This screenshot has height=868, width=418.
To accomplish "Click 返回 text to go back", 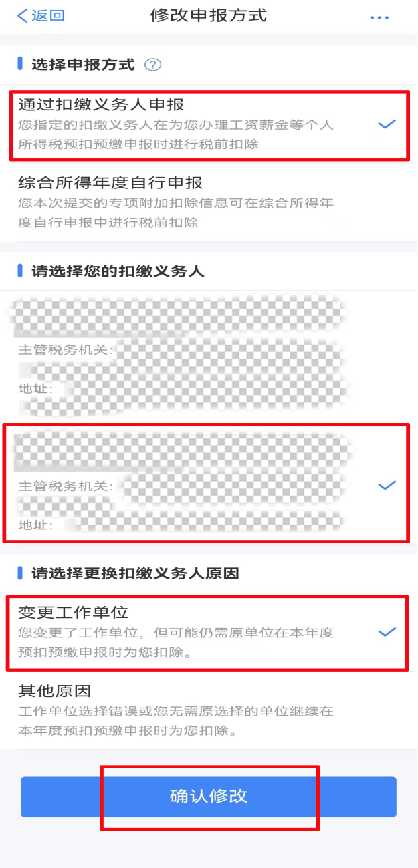I will [x=49, y=16].
